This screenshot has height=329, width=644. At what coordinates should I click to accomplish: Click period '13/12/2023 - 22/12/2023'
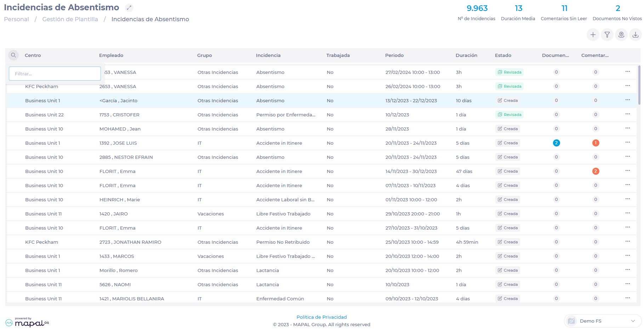(x=411, y=100)
